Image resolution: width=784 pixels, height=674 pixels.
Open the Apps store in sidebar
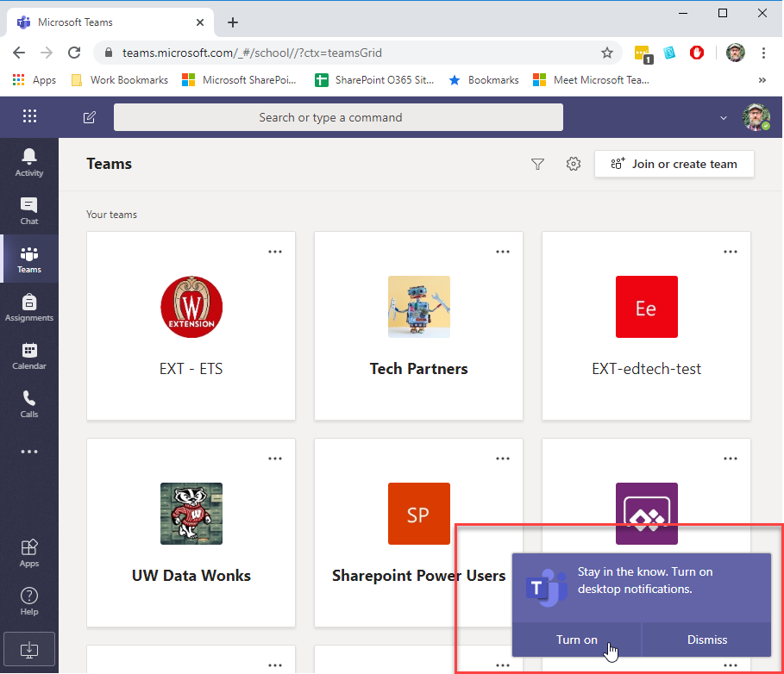coord(29,553)
